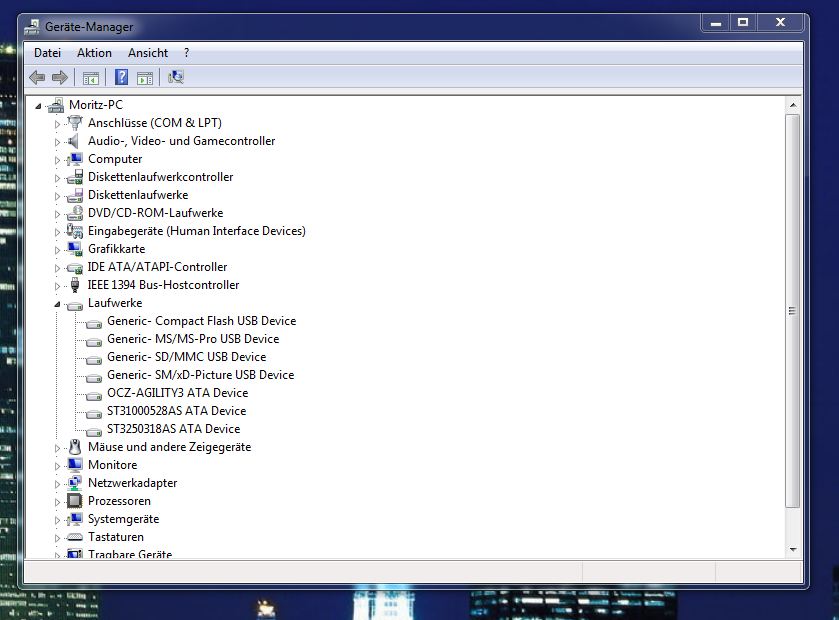The height and width of the screenshot is (620, 839).
Task: Click the vertical scrollbar thumb
Action: 793,311
